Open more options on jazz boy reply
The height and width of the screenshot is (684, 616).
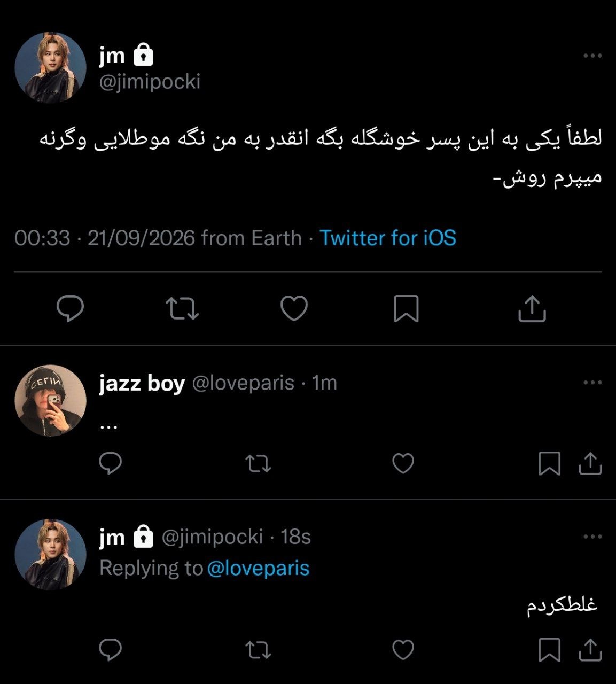(x=592, y=383)
